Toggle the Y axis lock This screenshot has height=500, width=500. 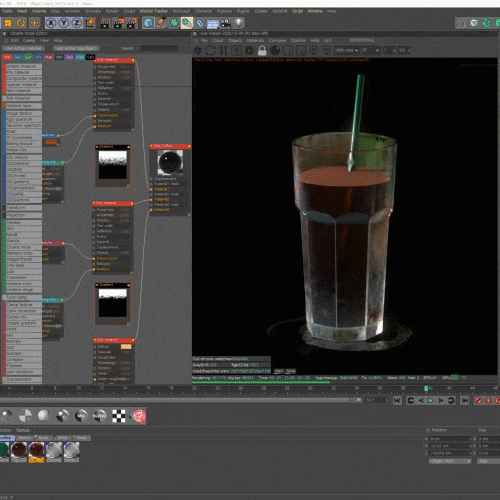[64, 23]
